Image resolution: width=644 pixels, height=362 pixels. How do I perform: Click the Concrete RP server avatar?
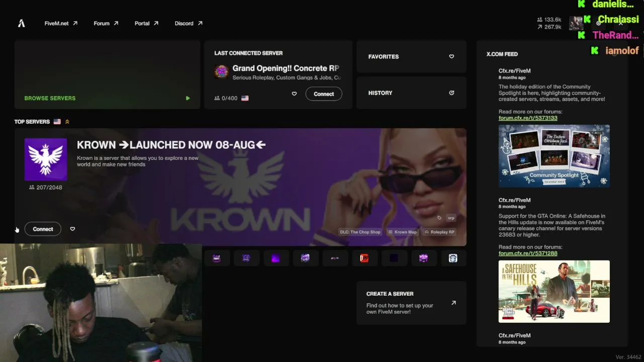point(221,71)
